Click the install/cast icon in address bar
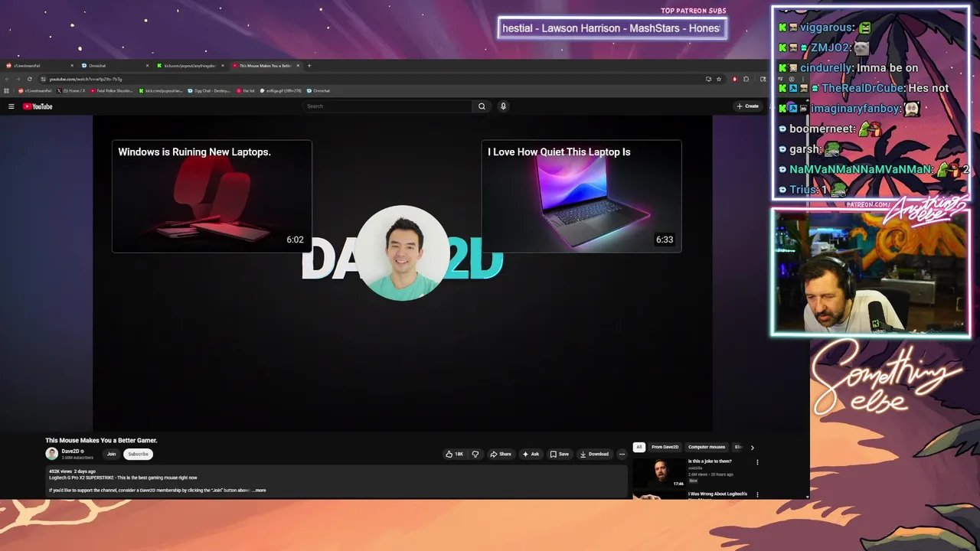Image resolution: width=980 pixels, height=551 pixels. tap(708, 79)
